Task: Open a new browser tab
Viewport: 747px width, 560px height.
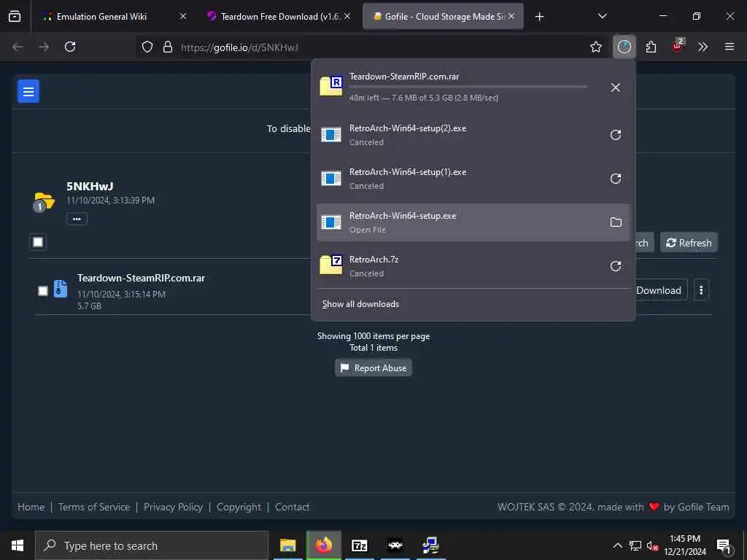Action: coord(539,17)
